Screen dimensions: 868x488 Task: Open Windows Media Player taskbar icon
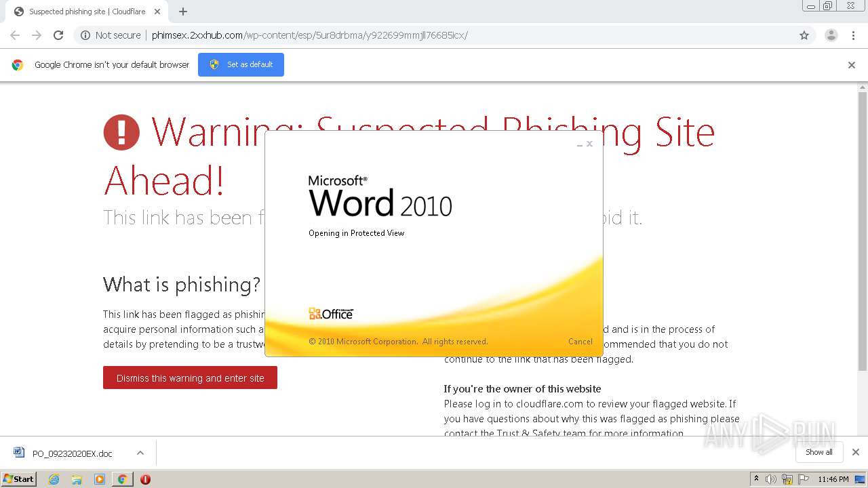[x=99, y=479]
